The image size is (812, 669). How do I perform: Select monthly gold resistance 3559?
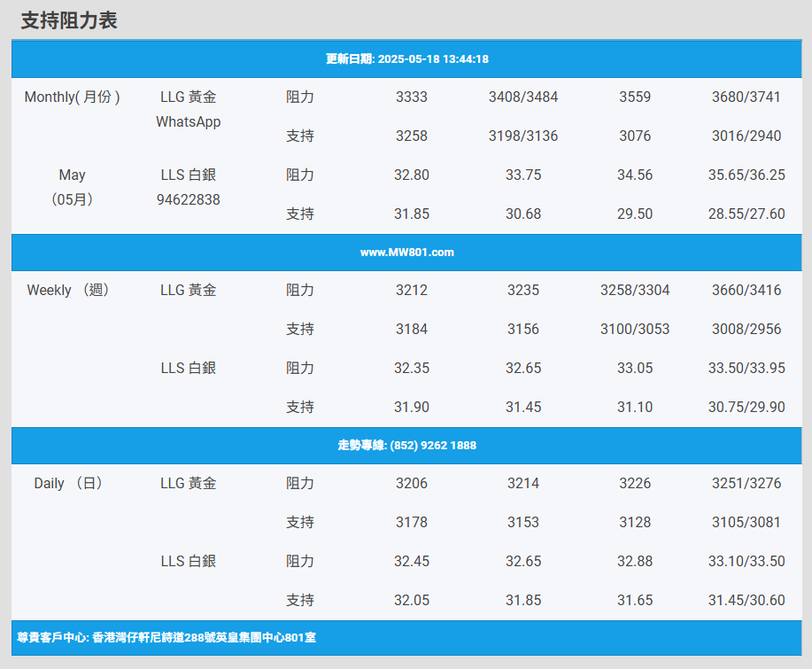point(635,97)
